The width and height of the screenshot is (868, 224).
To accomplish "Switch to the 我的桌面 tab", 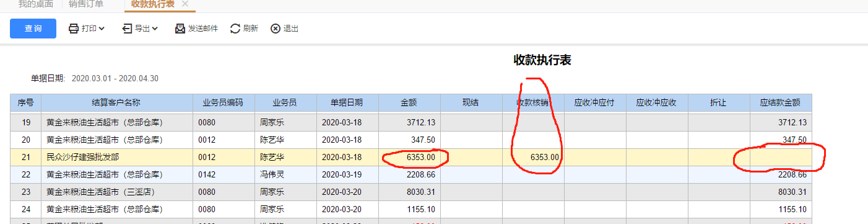I will [35, 4].
